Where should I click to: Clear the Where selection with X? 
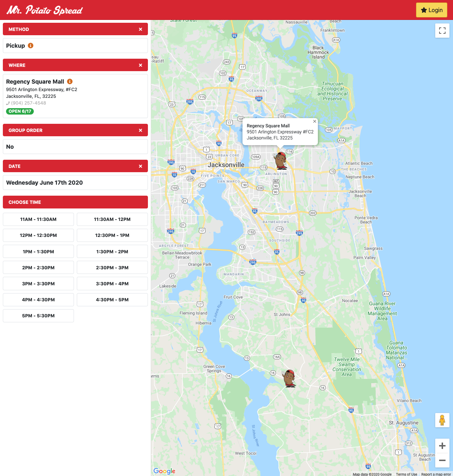tap(140, 65)
